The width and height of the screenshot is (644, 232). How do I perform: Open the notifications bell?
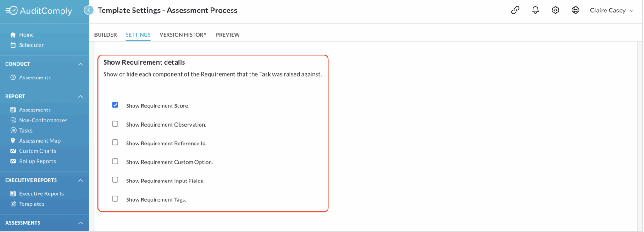[535, 10]
